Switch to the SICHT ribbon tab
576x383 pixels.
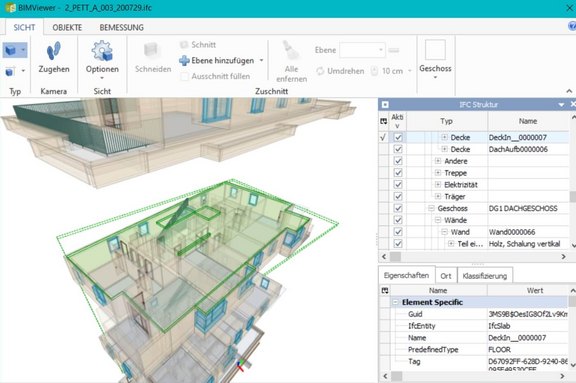tap(24, 28)
